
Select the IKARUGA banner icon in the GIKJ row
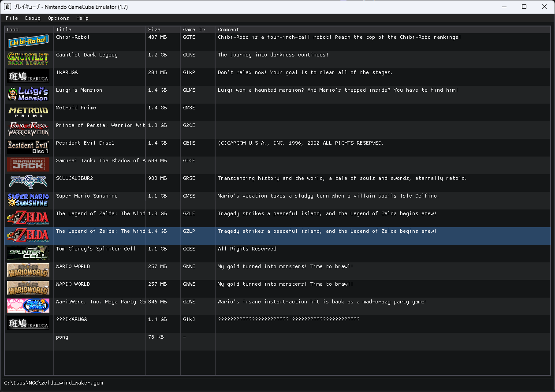[28, 324]
